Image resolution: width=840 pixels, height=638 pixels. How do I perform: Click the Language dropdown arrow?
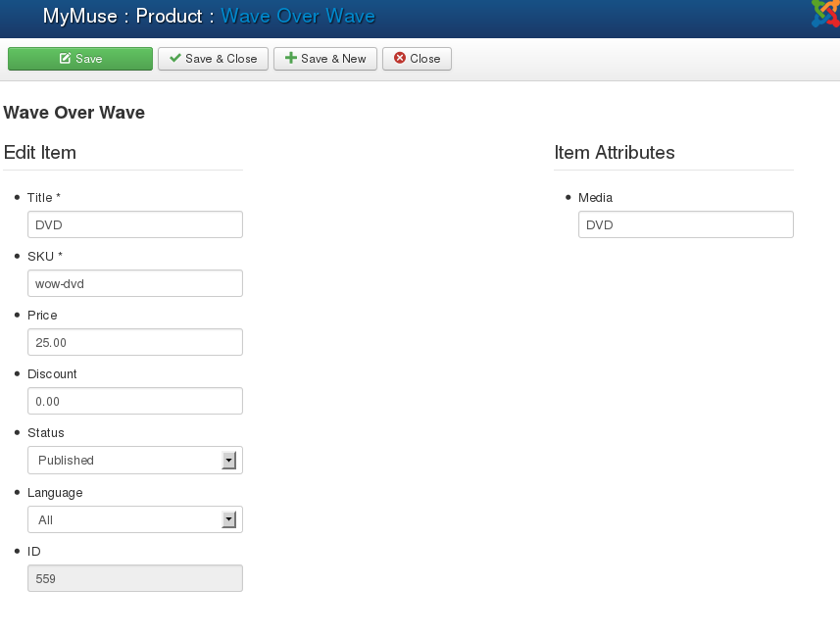pyautogui.click(x=229, y=520)
